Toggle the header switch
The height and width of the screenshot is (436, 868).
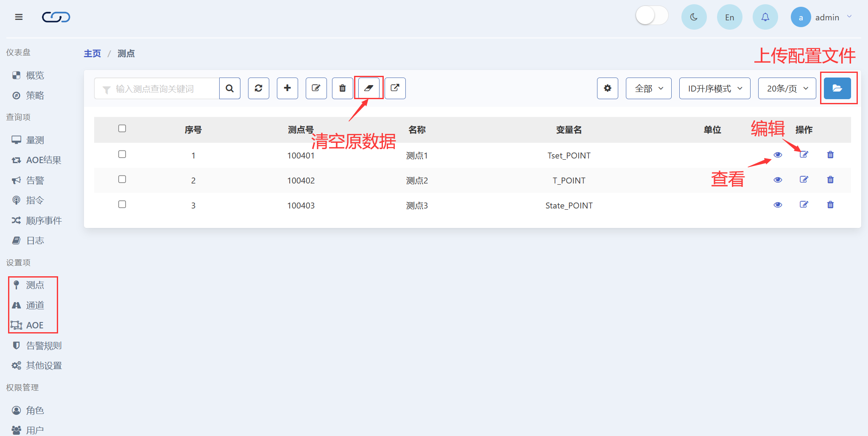pos(652,16)
